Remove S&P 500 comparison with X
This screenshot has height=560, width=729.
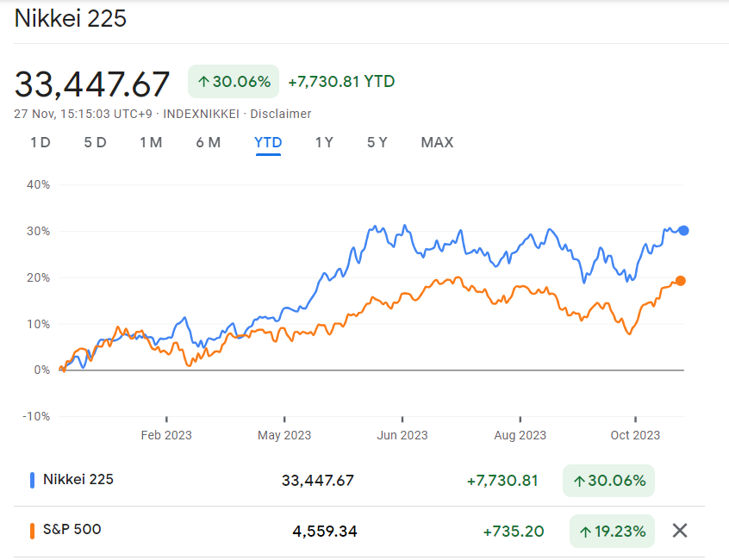tap(679, 531)
